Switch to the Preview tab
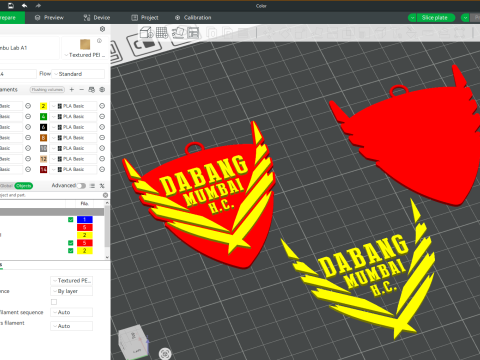 coord(49,18)
